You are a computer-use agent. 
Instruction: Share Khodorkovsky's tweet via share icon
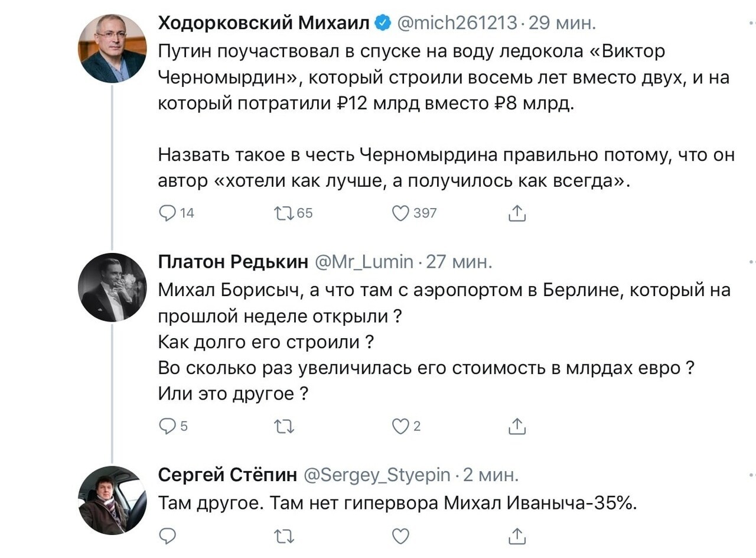517,213
